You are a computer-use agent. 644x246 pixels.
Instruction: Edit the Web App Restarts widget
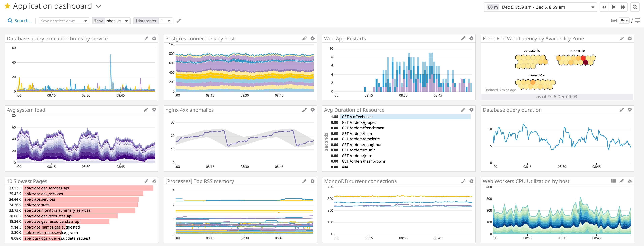pyautogui.click(x=463, y=39)
